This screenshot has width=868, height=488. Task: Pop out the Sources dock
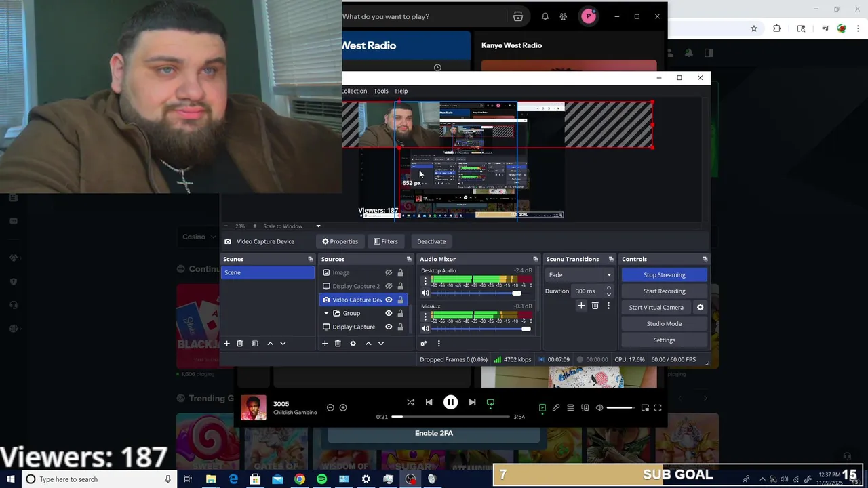pos(408,259)
